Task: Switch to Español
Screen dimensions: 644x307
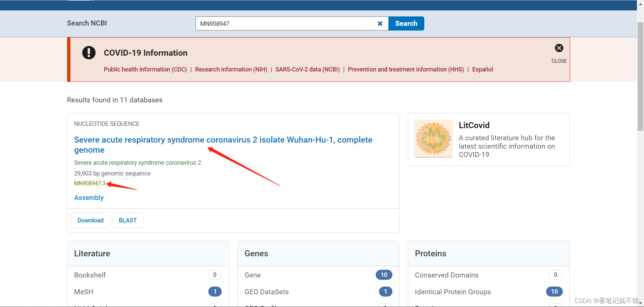Action: tap(482, 69)
